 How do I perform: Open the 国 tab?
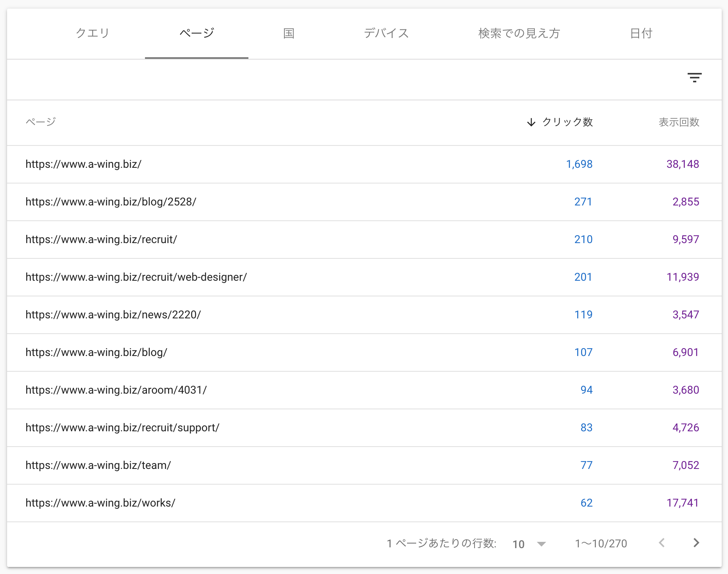pos(289,33)
